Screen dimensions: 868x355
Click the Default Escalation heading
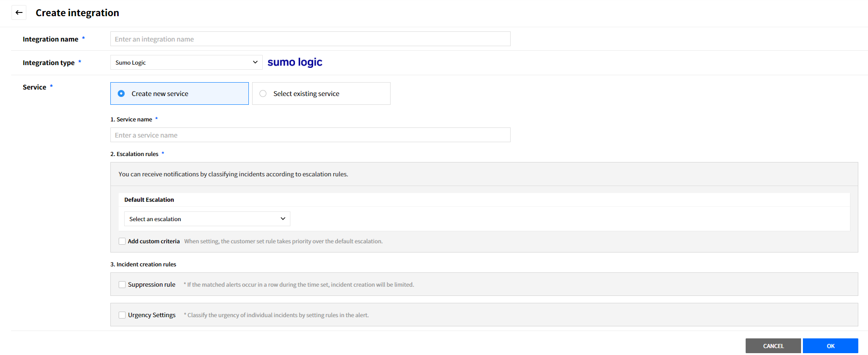pos(149,200)
